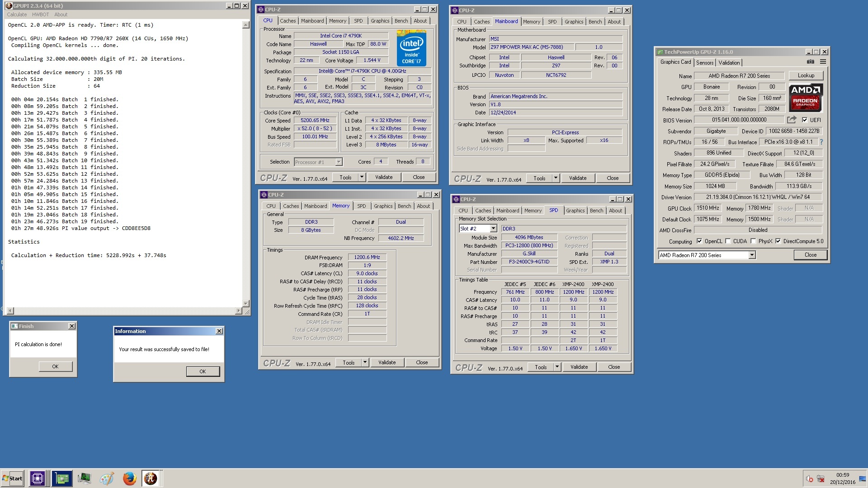The width and height of the screenshot is (868, 488).
Task: Click the show desktop button beside clock
Action: click(x=863, y=479)
